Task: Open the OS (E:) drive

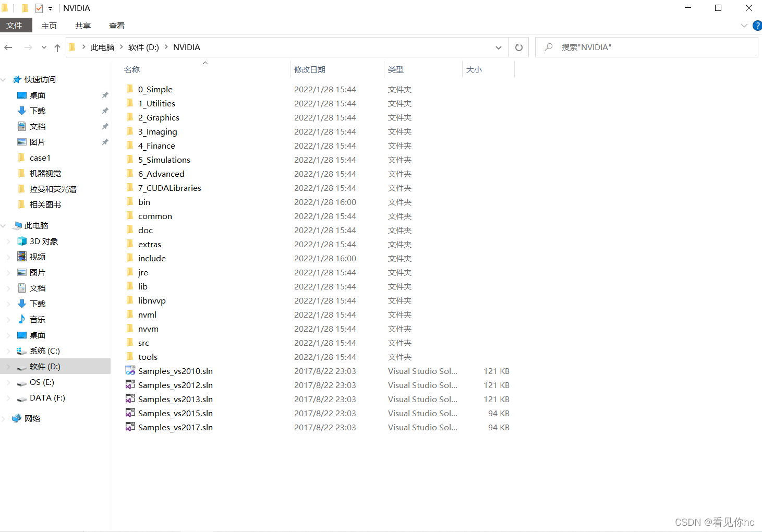Action: coord(42,382)
